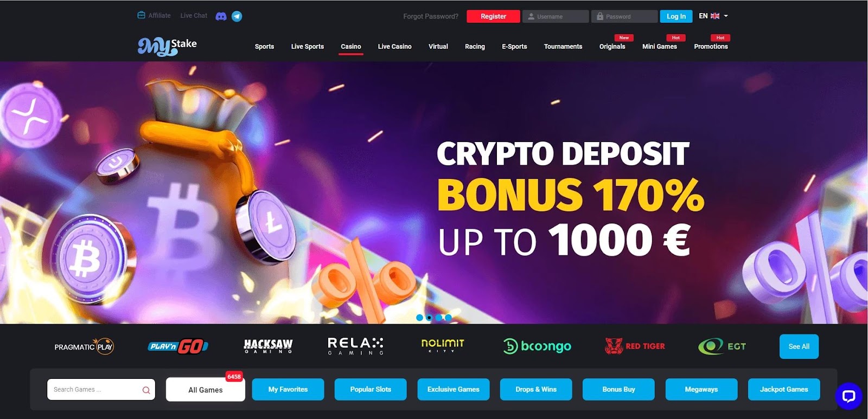The height and width of the screenshot is (419, 868).
Task: Select the Red Tiger provider logo
Action: [635, 346]
